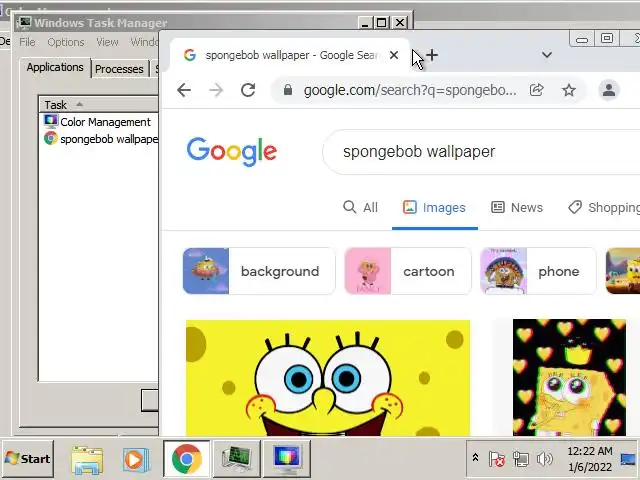Reload the Google search page
Viewport: 640px width, 480px height.
[x=248, y=90]
